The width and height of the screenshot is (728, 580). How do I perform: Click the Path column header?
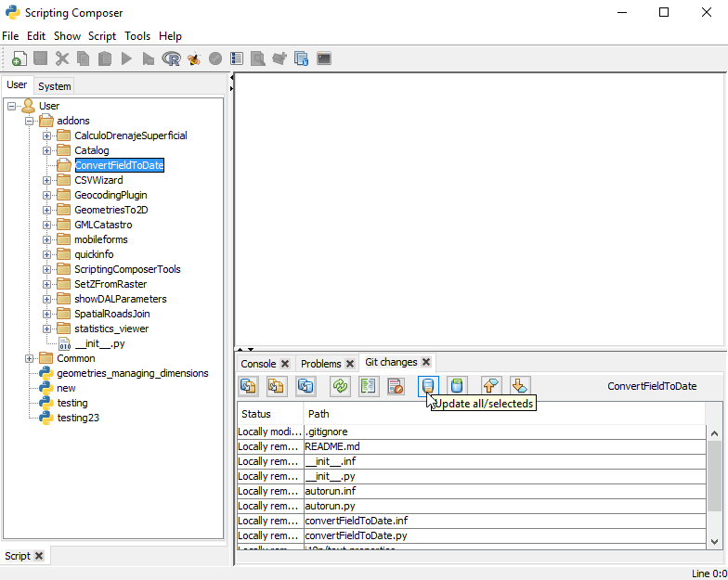pyautogui.click(x=318, y=414)
